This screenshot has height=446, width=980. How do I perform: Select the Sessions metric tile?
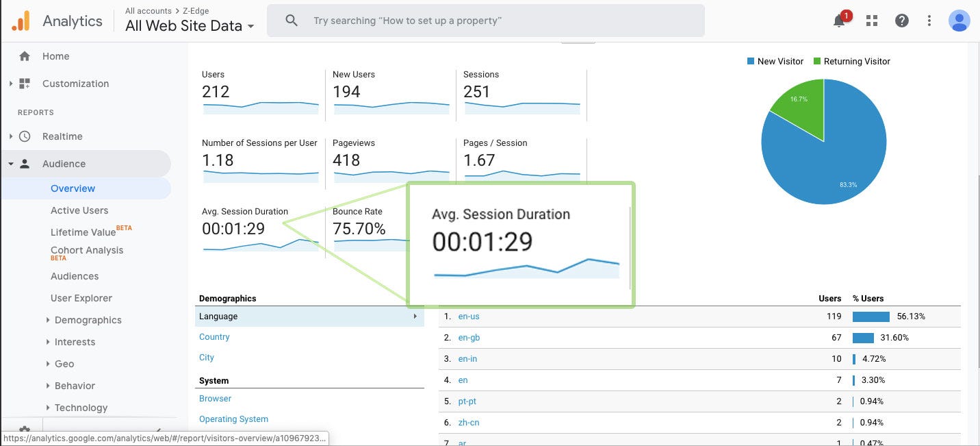pyautogui.click(x=521, y=95)
